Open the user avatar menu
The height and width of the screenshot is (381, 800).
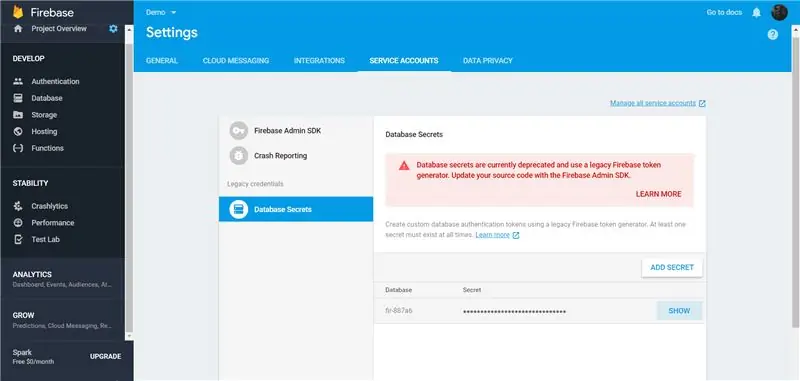pos(779,12)
